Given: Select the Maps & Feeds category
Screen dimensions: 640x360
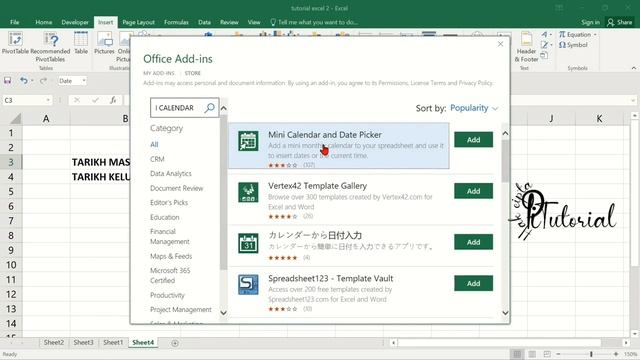Looking at the screenshot, I should (171, 256).
